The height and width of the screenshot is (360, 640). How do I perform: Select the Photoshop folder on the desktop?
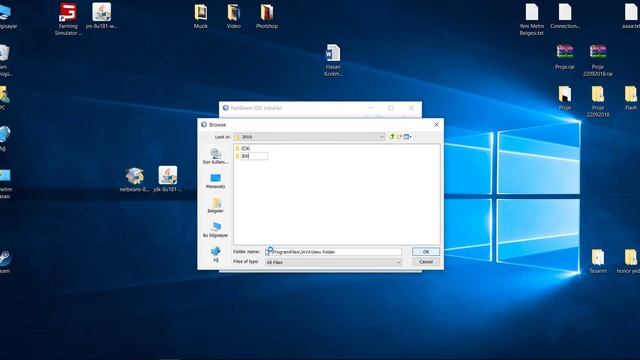267,16
